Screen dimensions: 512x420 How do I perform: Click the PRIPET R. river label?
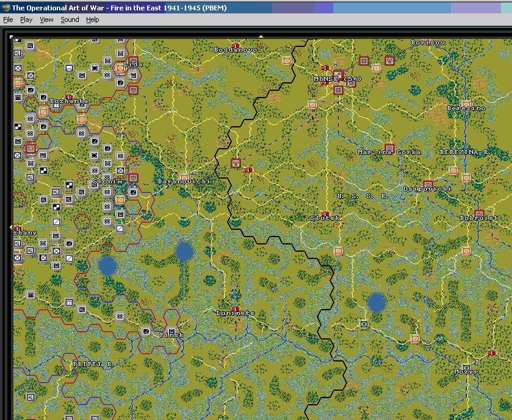point(93,365)
